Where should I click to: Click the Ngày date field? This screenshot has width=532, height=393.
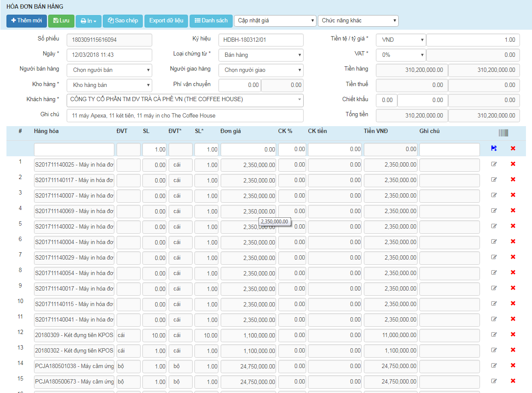pyautogui.click(x=109, y=55)
